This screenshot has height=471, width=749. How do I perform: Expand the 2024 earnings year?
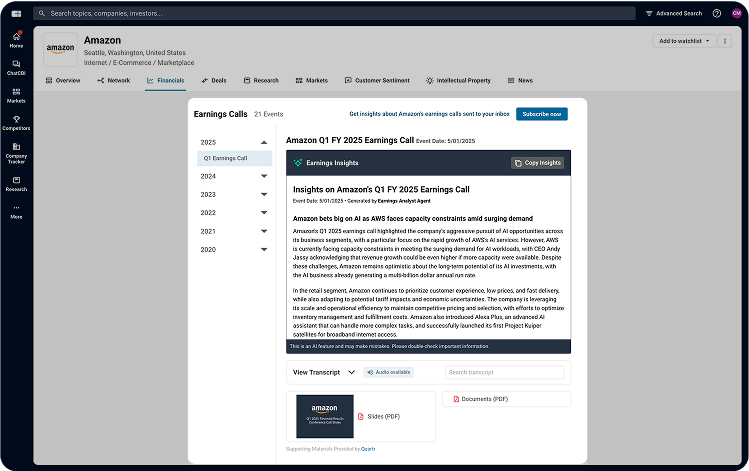(264, 176)
